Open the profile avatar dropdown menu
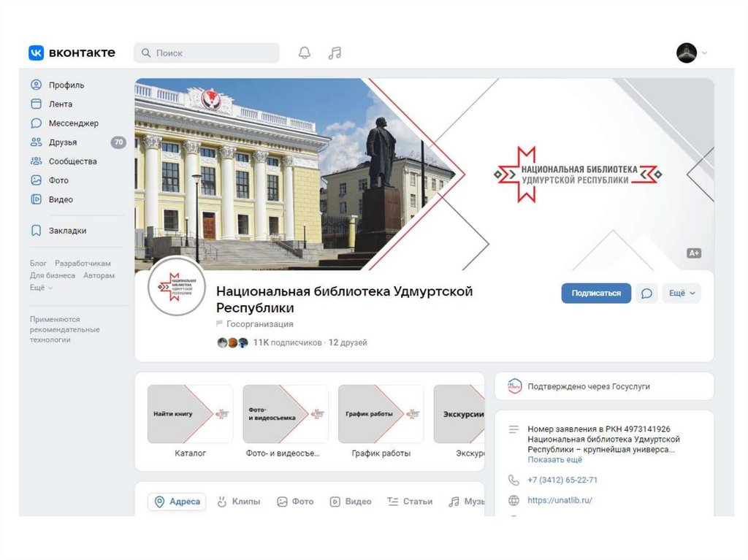This screenshot has height=560, width=748. coord(692,53)
